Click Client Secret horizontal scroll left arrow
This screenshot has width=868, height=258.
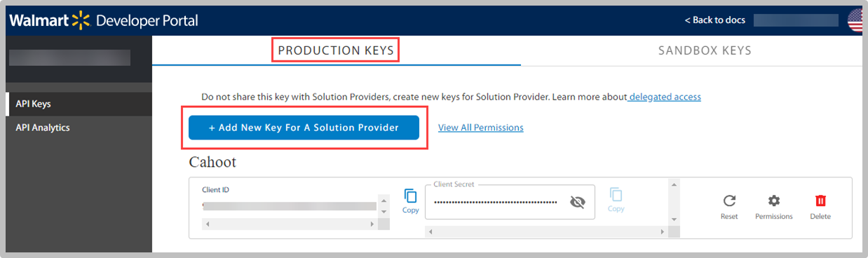[430, 231]
